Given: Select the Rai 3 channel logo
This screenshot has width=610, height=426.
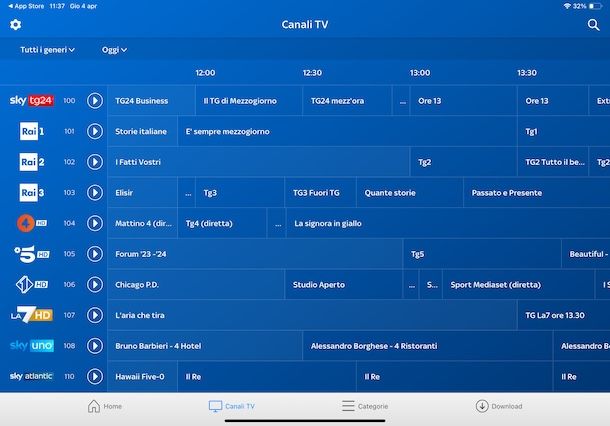Looking at the screenshot, I should (32, 193).
